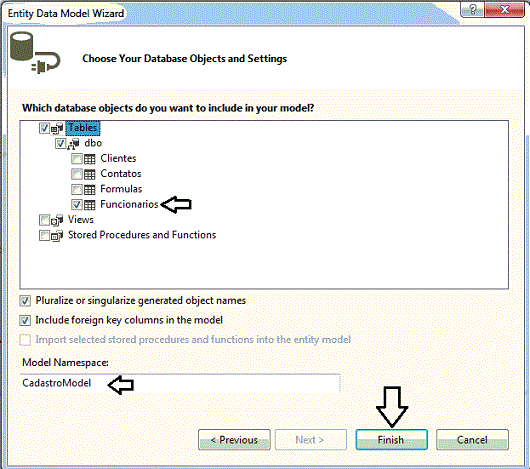Click the Clientes table icon
530x469 pixels.
tap(90, 159)
